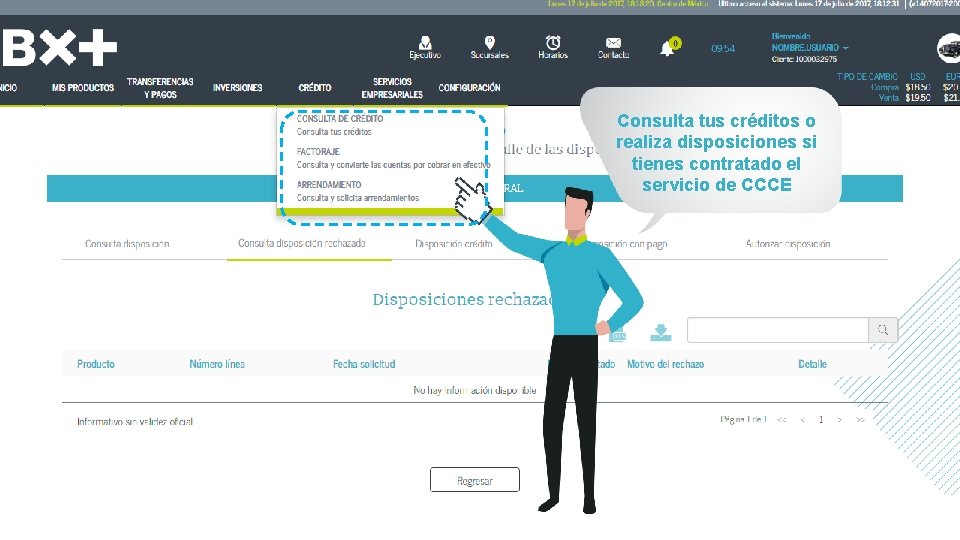Image resolution: width=960 pixels, height=540 pixels.
Task: Click the 09:54 session timer
Action: tap(723, 48)
